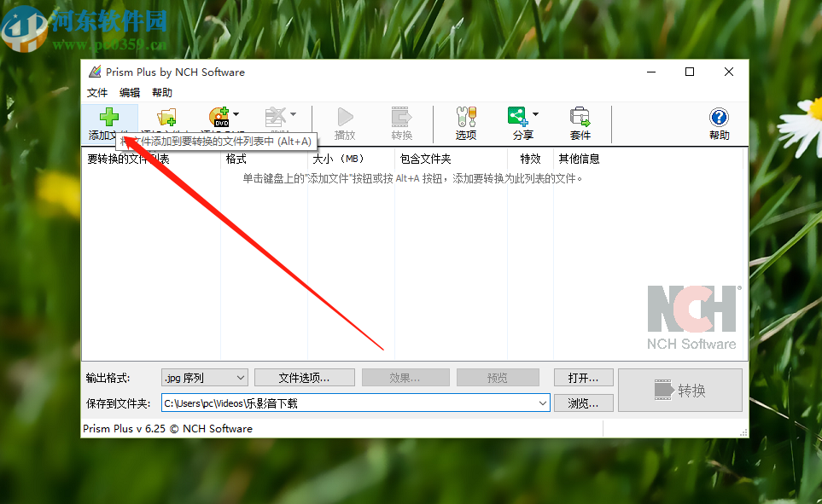Open the 文件 menu

97,92
